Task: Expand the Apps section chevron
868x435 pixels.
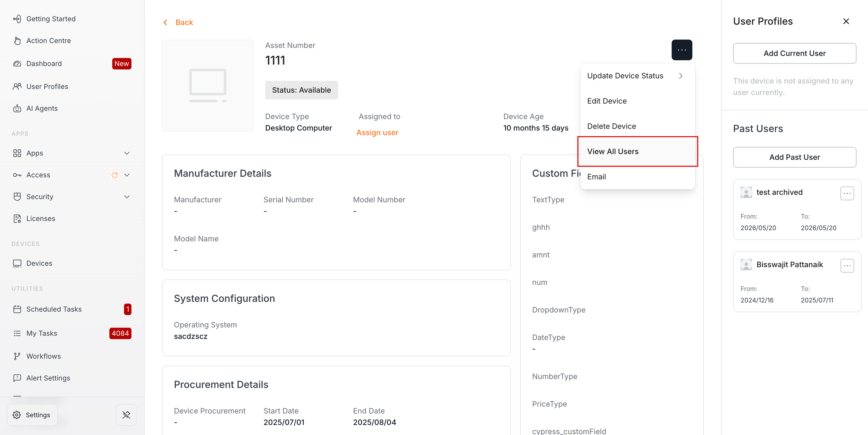Action: [x=127, y=153]
